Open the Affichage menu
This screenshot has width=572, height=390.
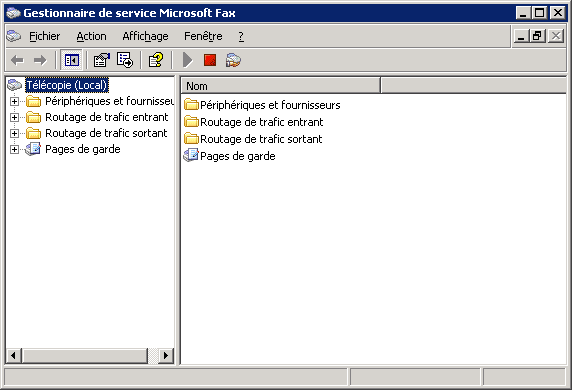[x=145, y=36]
